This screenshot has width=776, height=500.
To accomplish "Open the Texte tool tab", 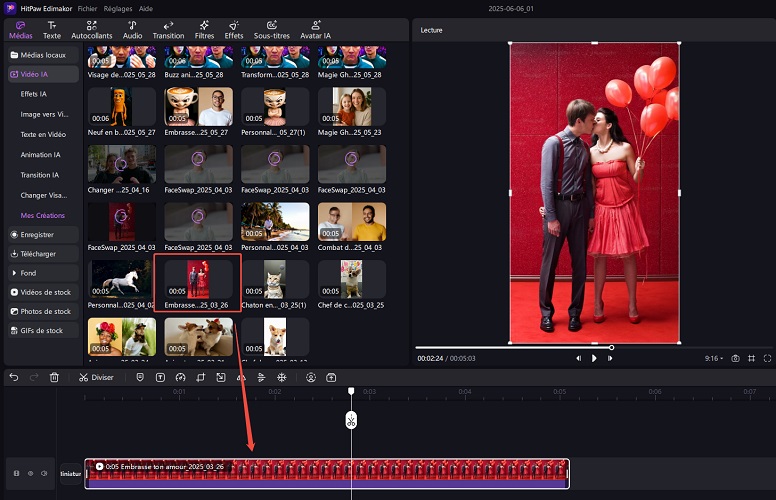I will [51, 30].
